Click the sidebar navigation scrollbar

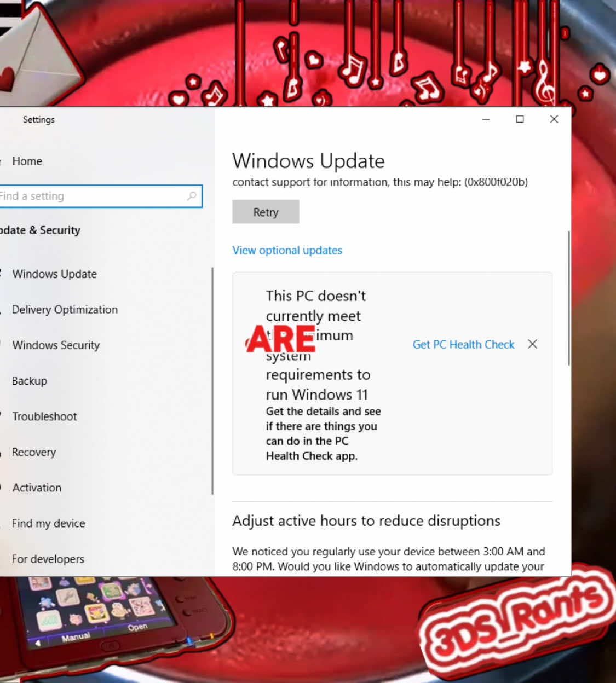(x=212, y=381)
